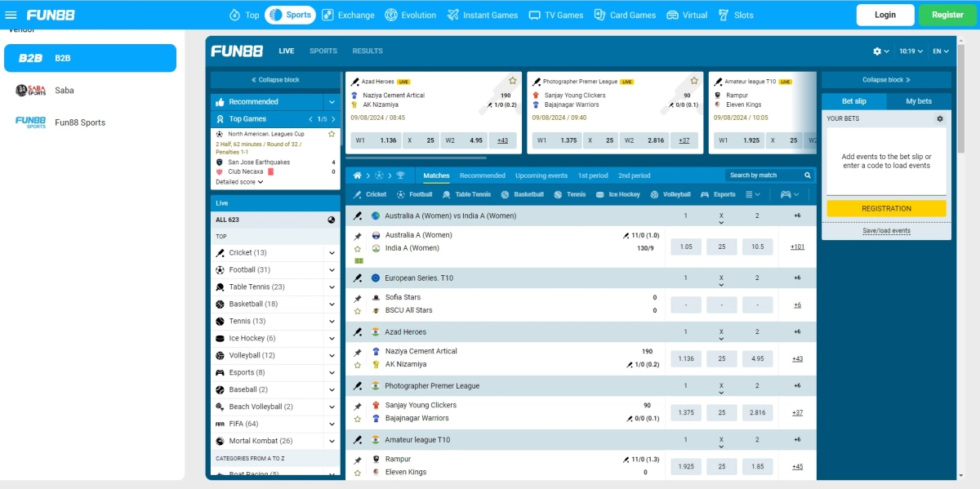Filter matches by Tennis in the sport bar
980x489 pixels.
[570, 194]
